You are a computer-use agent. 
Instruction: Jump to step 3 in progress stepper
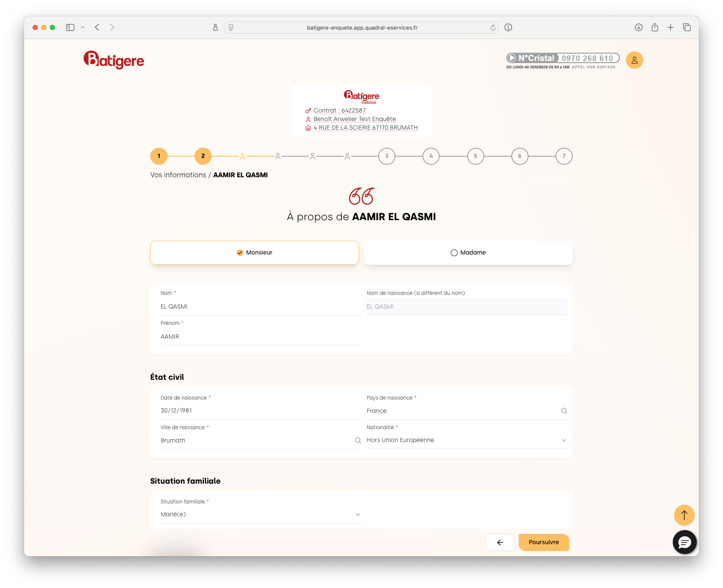pyautogui.click(x=386, y=156)
